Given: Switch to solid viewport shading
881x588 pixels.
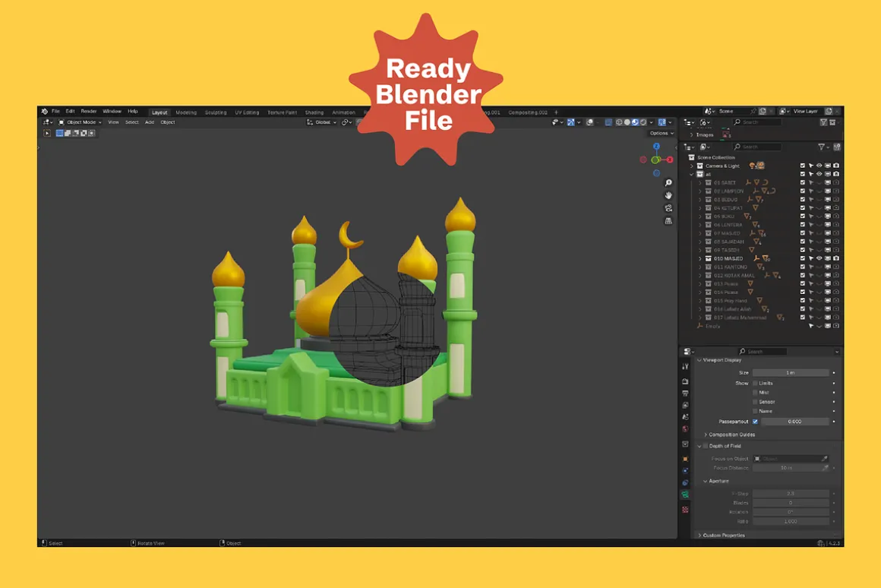Looking at the screenshot, I should (x=627, y=122).
